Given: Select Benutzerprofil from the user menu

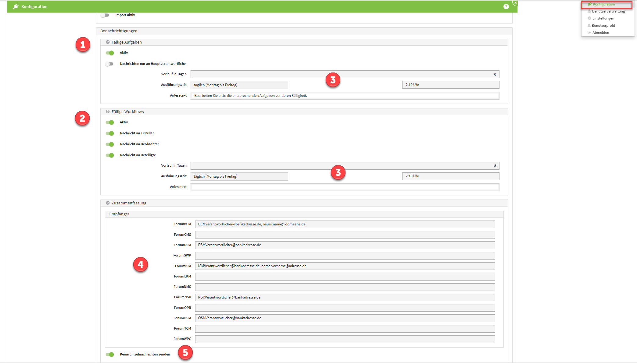Looking at the screenshot, I should 603,26.
